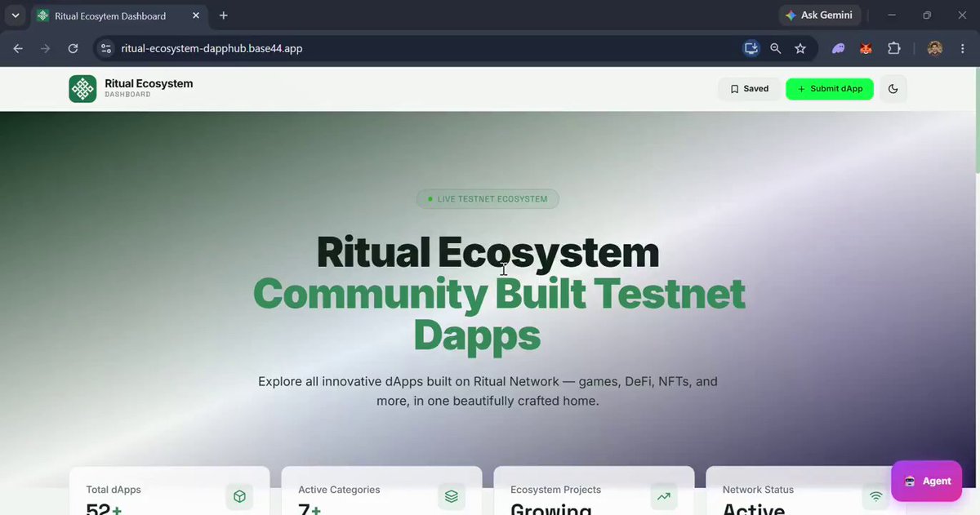Click the Ritual Ecosystem Dashboard title in the header
The height and width of the screenshot is (515, 980).
149,88
